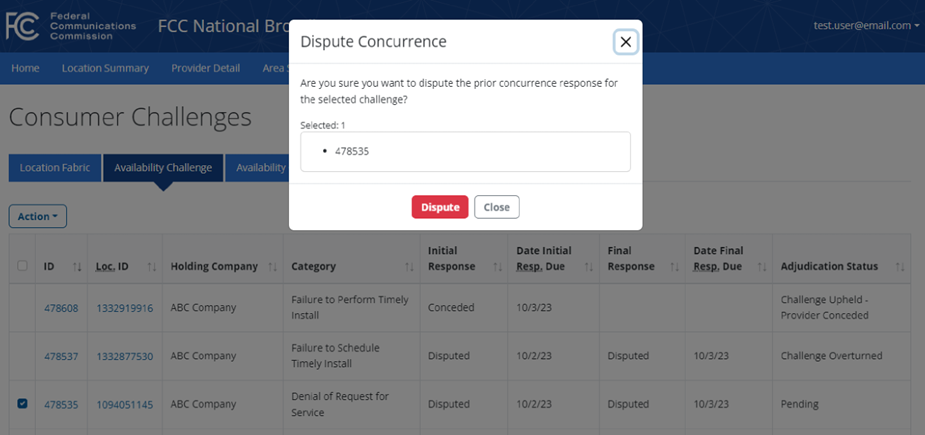Close the Dispute Concurrence dialog with X
This screenshot has width=925, height=435.
click(x=625, y=42)
